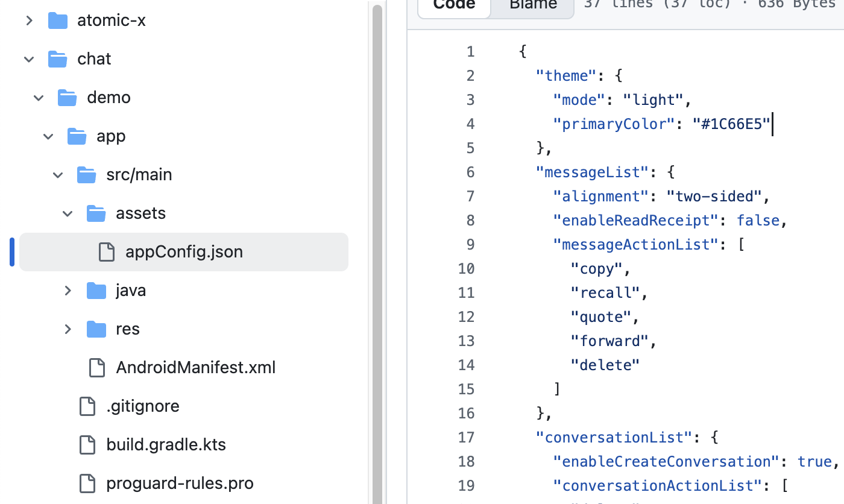
Task: Collapse the assets folder chevron
Action: [68, 213]
